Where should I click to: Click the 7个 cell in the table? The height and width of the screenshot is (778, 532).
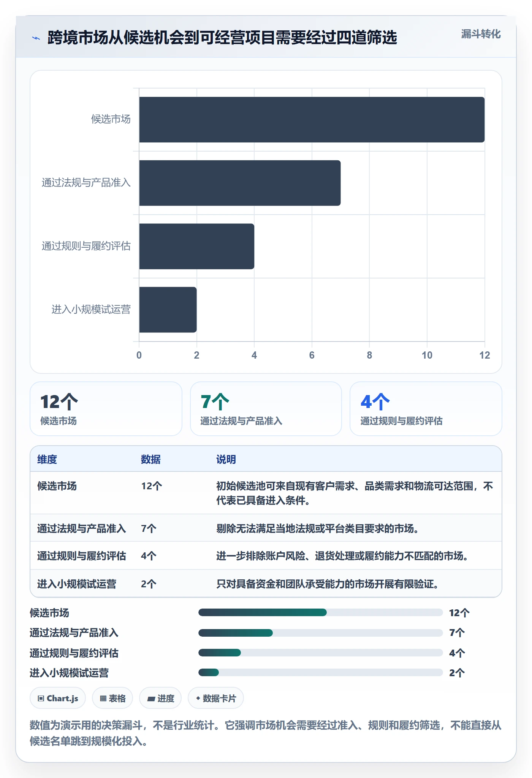pyautogui.click(x=149, y=528)
